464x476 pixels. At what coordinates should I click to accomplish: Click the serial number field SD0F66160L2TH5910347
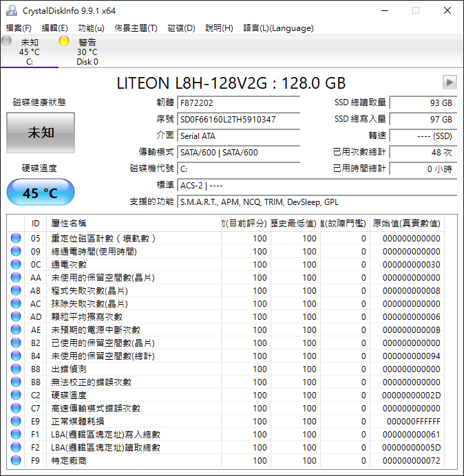tap(238, 119)
